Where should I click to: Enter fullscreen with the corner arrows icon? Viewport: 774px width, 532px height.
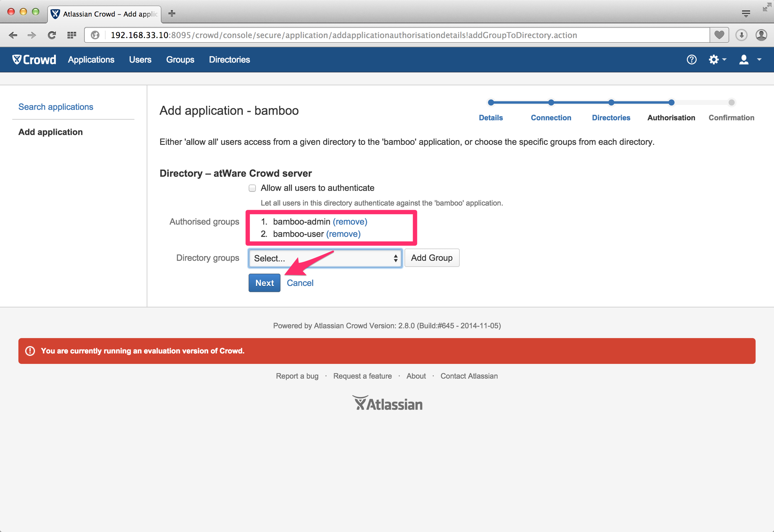[x=767, y=7]
